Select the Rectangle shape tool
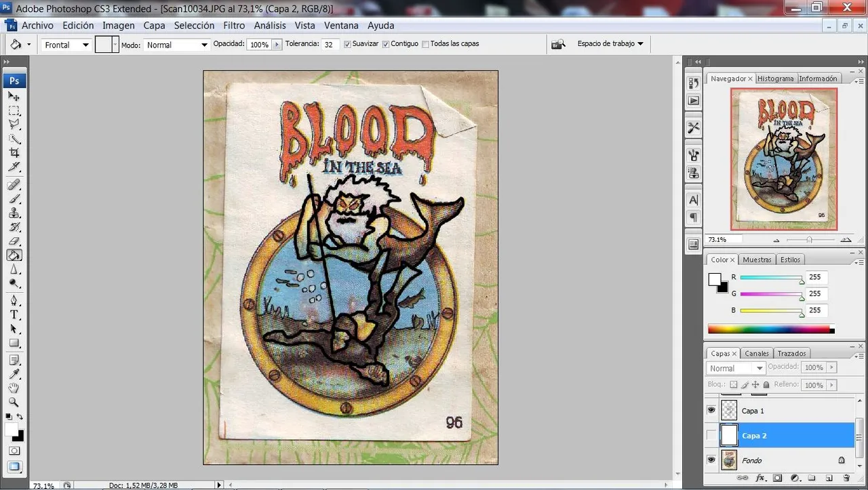The image size is (868, 490). pos(14,343)
